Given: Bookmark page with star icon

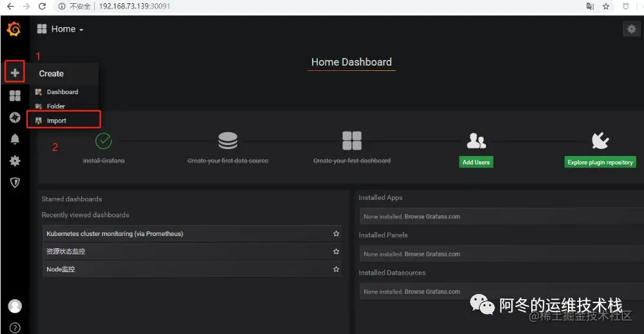Looking at the screenshot, I should 606,6.
